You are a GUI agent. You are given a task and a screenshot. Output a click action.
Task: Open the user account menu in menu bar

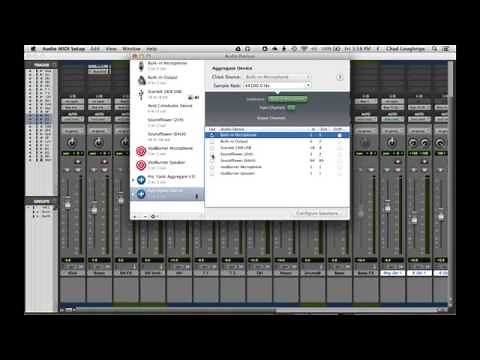[405, 49]
